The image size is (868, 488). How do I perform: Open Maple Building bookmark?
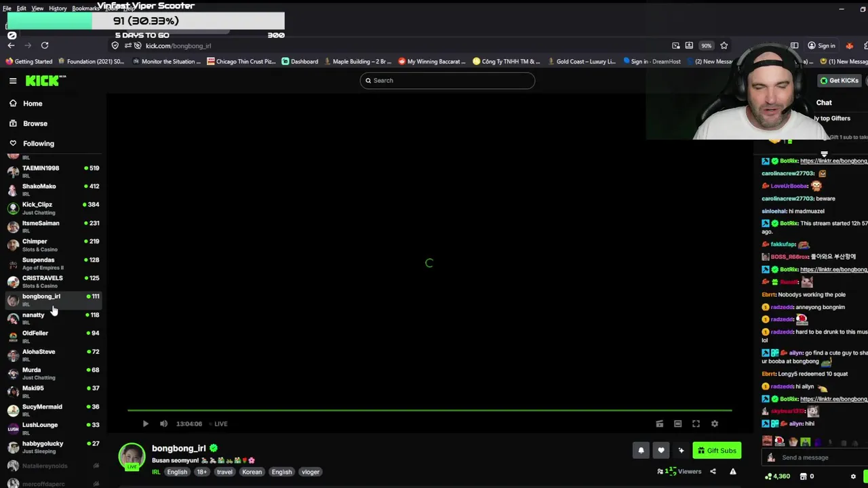coord(358,62)
